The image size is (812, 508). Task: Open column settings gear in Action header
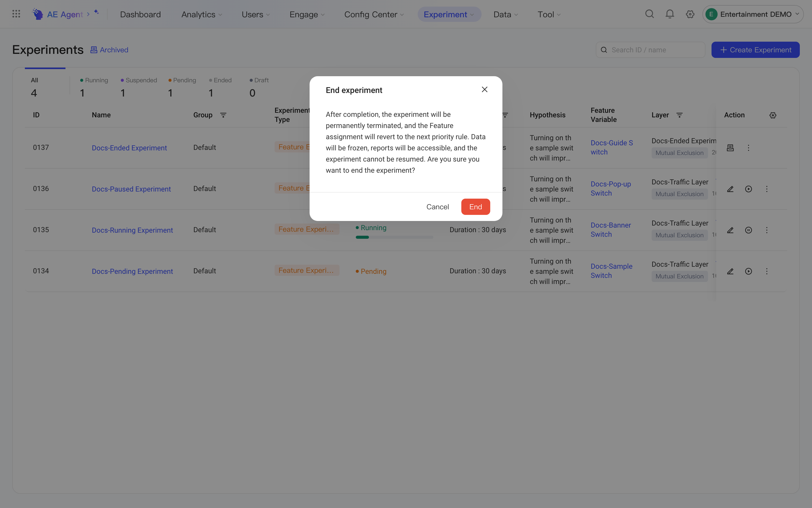(773, 115)
